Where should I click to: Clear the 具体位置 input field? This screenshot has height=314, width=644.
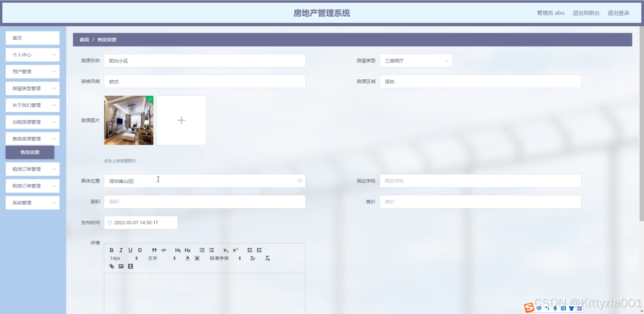[x=300, y=181]
